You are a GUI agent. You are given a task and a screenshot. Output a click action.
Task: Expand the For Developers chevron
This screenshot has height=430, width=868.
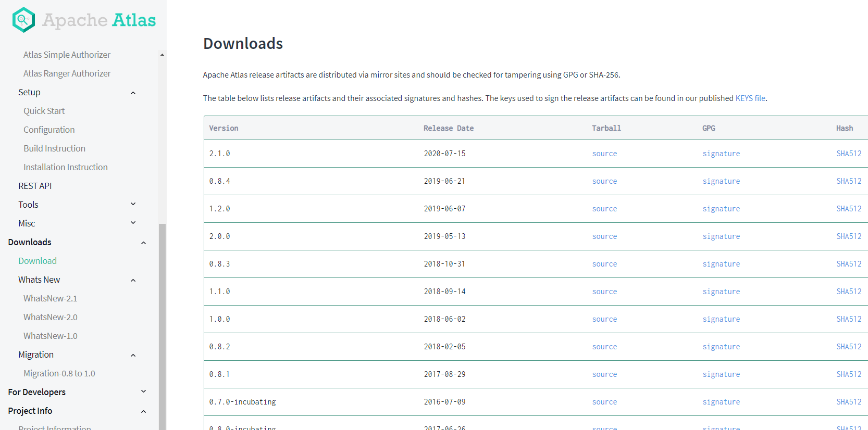pyautogui.click(x=143, y=391)
